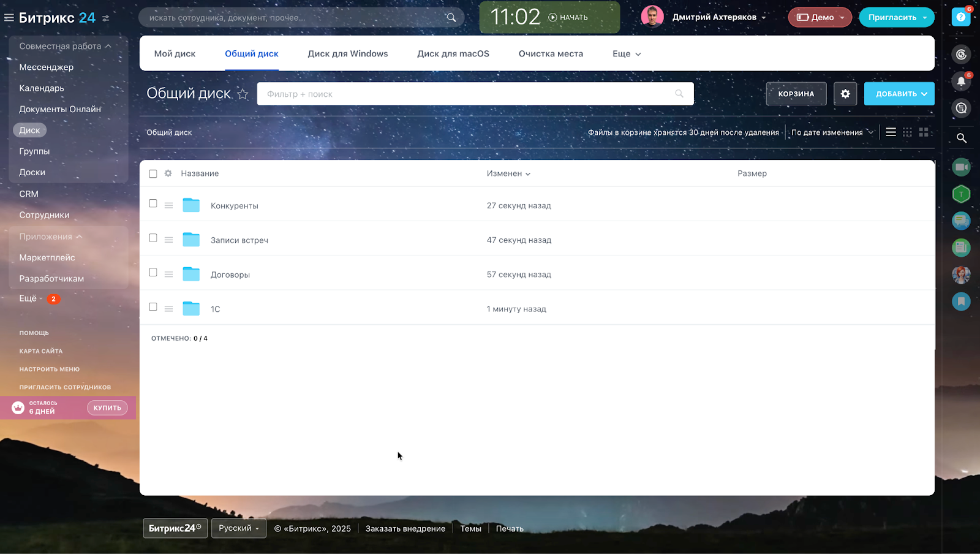Screen dimensions: 980x554
Task: Click the magnifier icon in the filter field
Action: [x=679, y=94]
